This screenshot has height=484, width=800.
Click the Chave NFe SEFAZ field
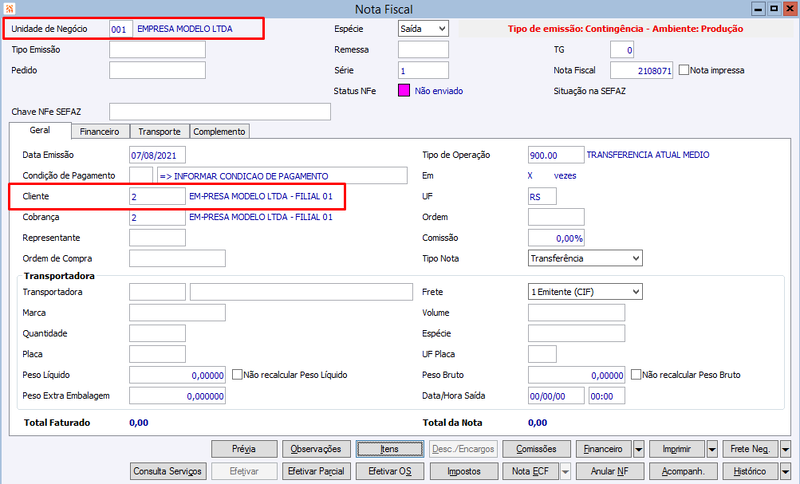220,112
